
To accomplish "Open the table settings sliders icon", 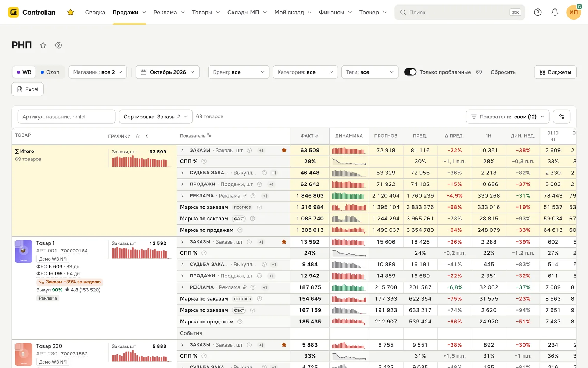I will tap(562, 117).
